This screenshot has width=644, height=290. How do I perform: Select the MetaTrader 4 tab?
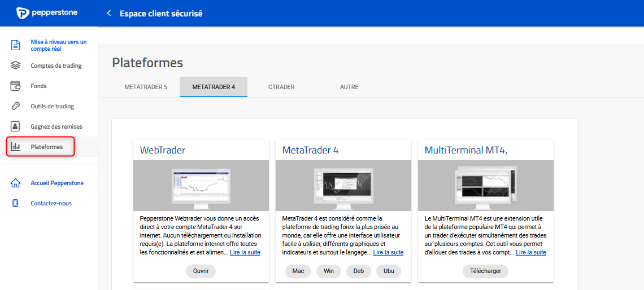(214, 87)
